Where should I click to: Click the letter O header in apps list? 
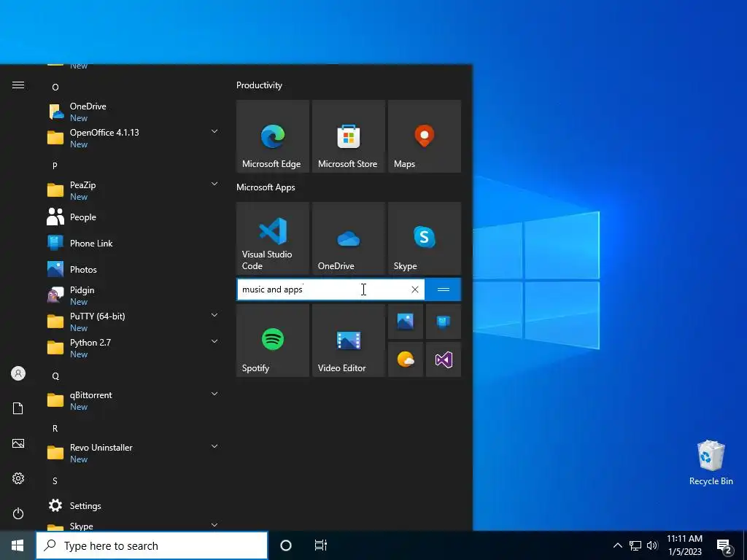[x=55, y=87]
